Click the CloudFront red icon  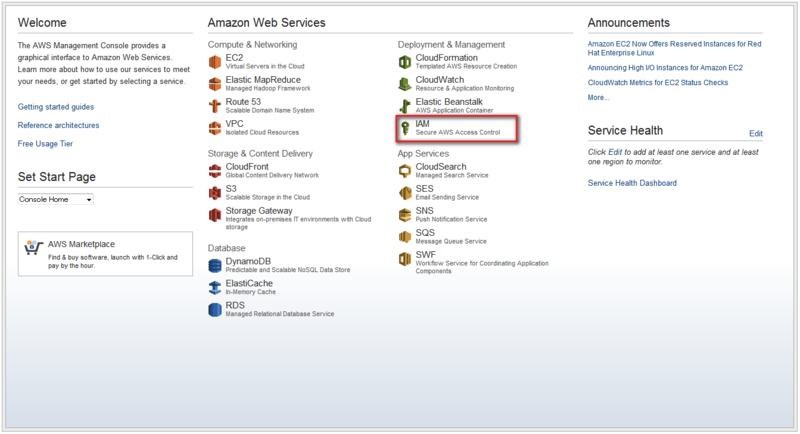215,171
